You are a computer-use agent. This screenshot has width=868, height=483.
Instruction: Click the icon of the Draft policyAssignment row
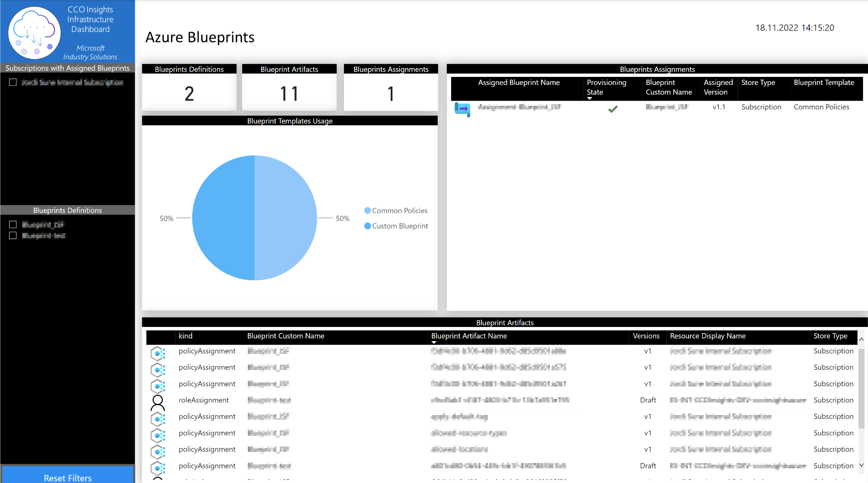pos(157,468)
